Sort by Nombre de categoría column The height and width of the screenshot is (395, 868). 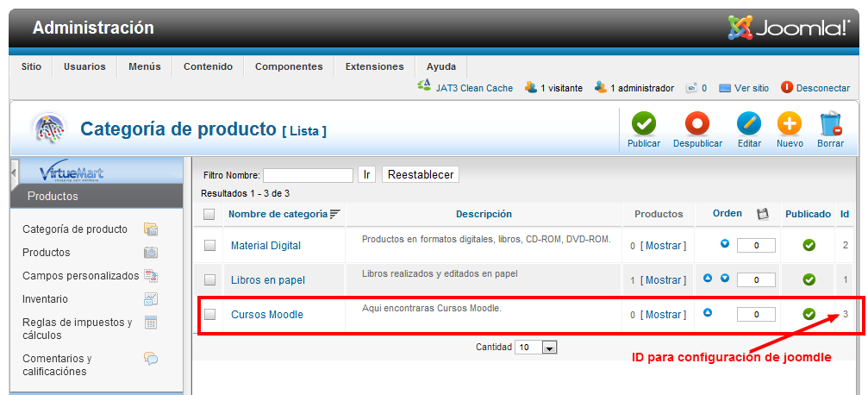[x=278, y=214]
